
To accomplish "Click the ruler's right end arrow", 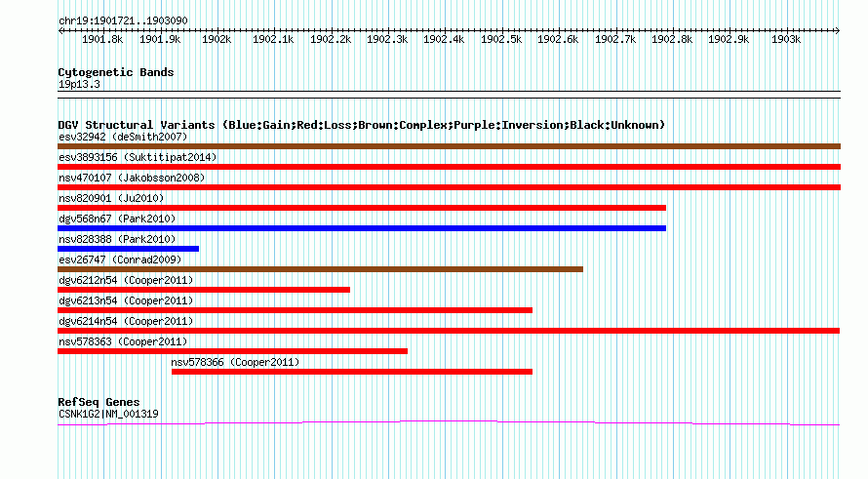I will [x=837, y=30].
